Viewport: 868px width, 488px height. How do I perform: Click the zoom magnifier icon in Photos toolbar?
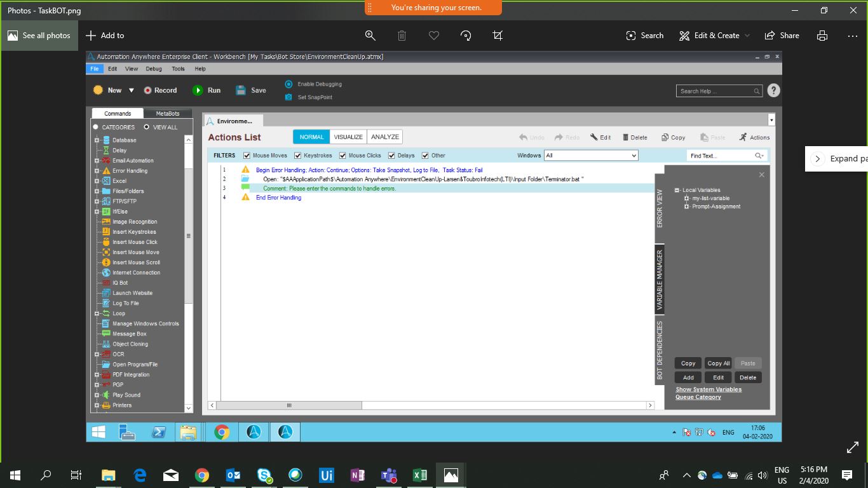pyautogui.click(x=370, y=36)
